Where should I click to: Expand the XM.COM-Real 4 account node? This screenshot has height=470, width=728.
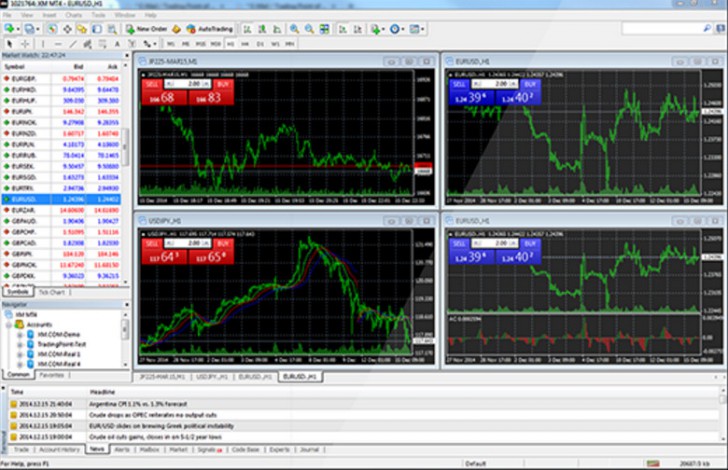click(20, 364)
